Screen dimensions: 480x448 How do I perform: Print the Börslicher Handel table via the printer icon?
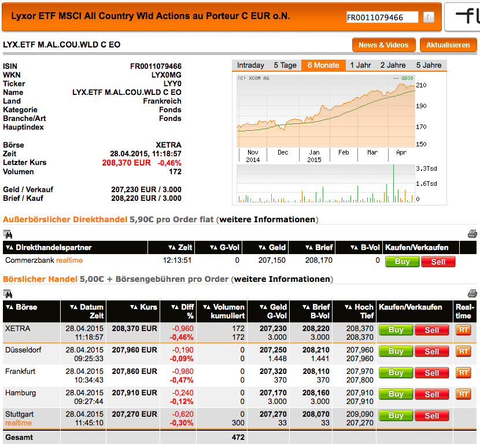click(x=472, y=293)
